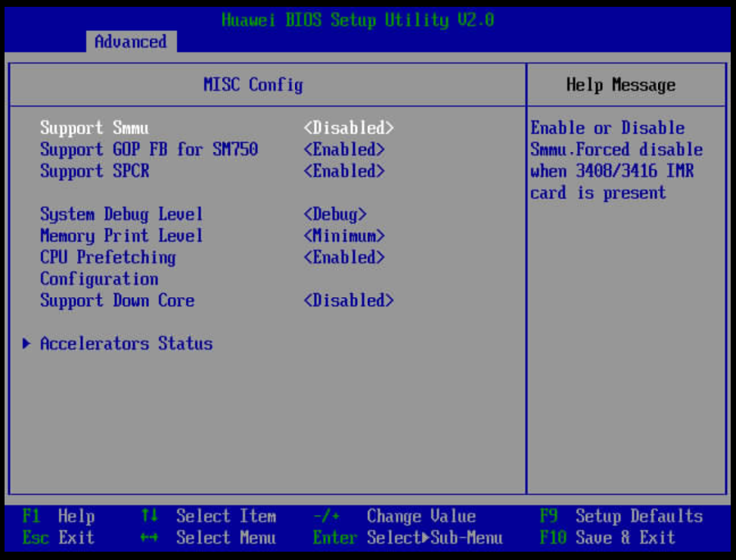Click the F10 Save & Exit hint

[607, 537]
